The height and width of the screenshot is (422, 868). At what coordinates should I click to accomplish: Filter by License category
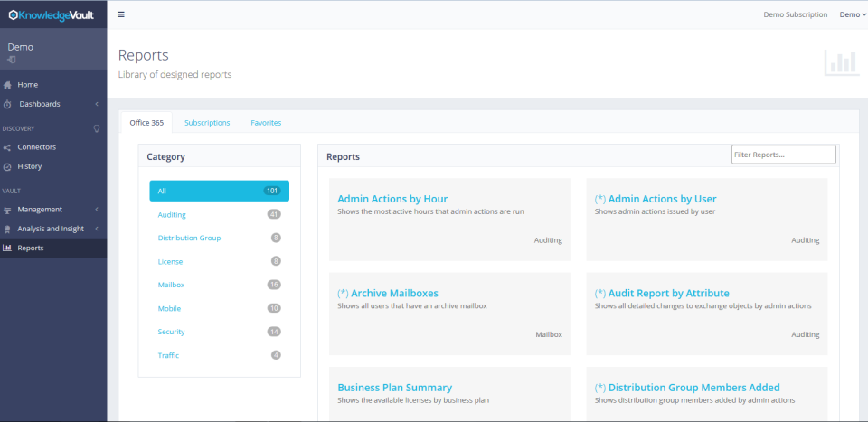coord(219,262)
